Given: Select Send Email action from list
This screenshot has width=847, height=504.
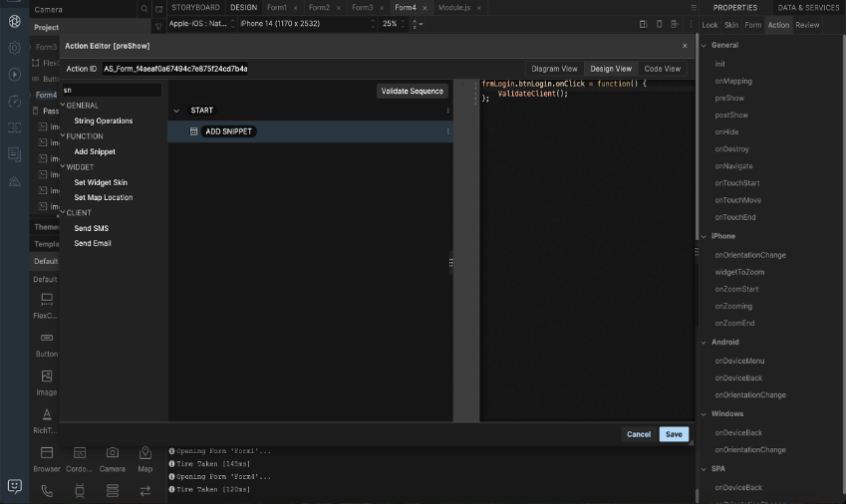Looking at the screenshot, I should [93, 243].
